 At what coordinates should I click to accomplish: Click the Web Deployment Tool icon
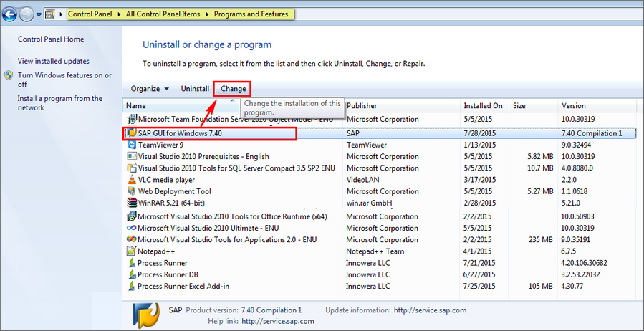131,192
